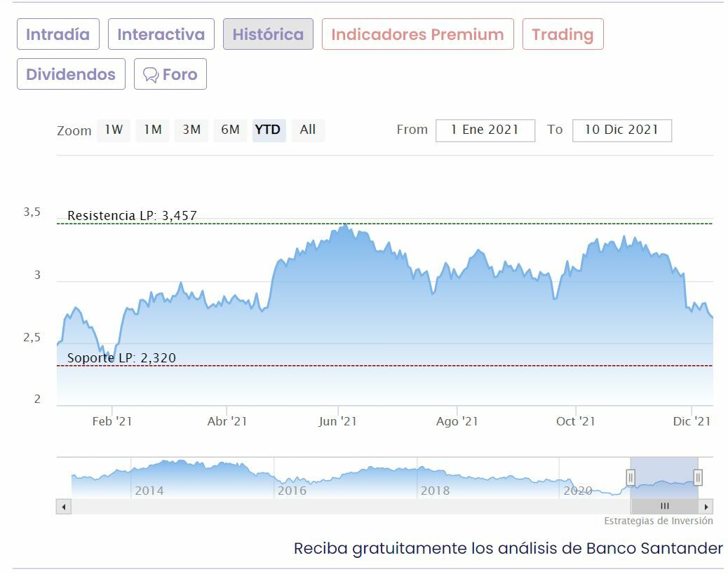Switch to the Intradía tab
This screenshot has width=728, height=574.
(x=58, y=34)
